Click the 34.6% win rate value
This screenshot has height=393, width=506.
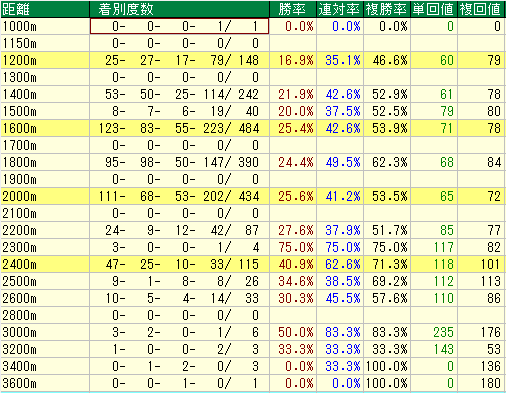296,281
